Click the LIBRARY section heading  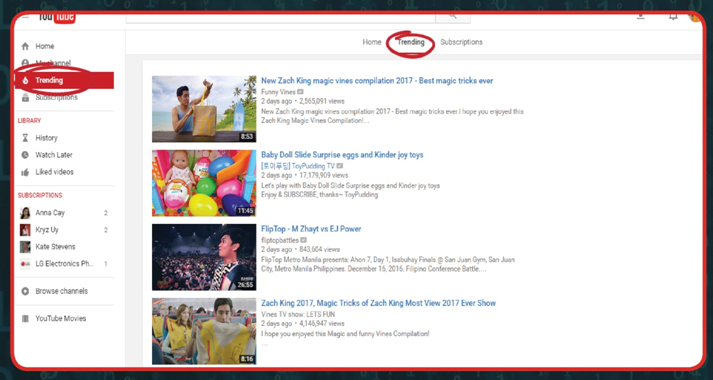[x=29, y=121]
